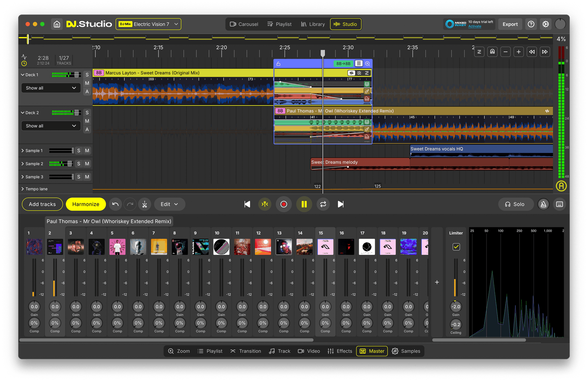Uncheck the Limiter checkbox
Screen dimensions: 588x381
[x=456, y=247]
